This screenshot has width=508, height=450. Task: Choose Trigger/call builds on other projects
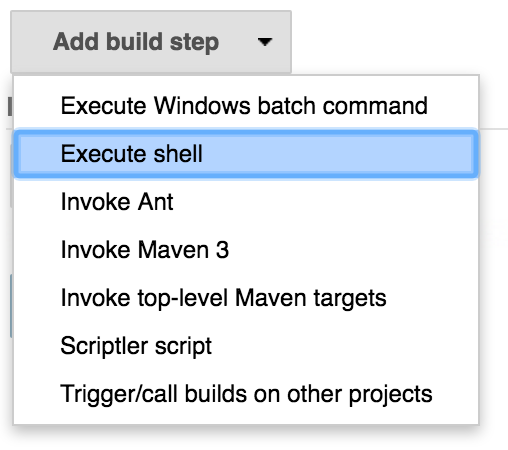click(x=246, y=394)
